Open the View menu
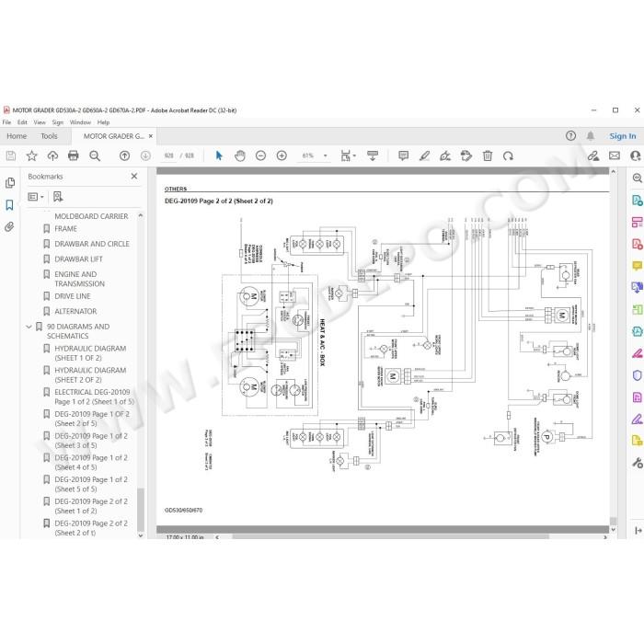Viewport: 644px width, 644px height. (40, 122)
